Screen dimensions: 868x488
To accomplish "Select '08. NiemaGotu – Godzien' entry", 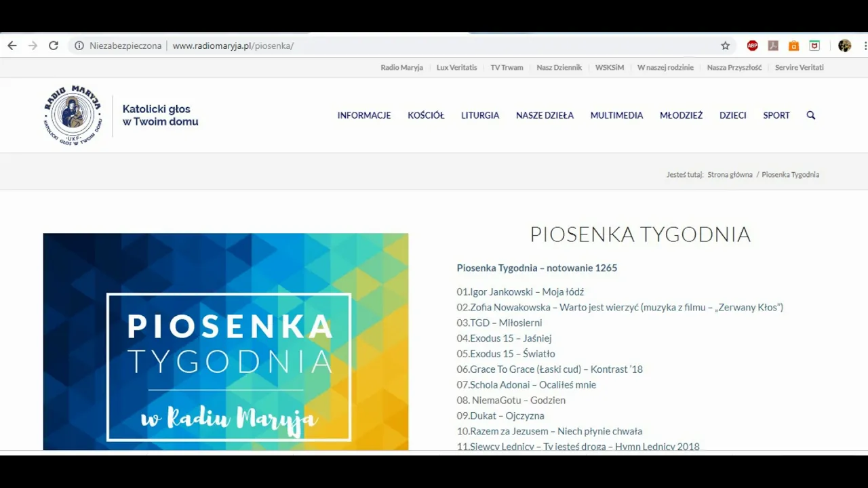I will pos(511,401).
